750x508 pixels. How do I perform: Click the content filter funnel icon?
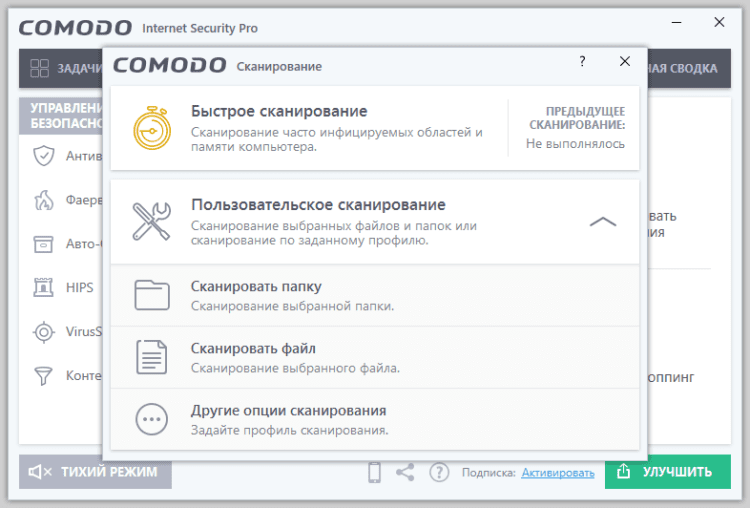(x=44, y=375)
